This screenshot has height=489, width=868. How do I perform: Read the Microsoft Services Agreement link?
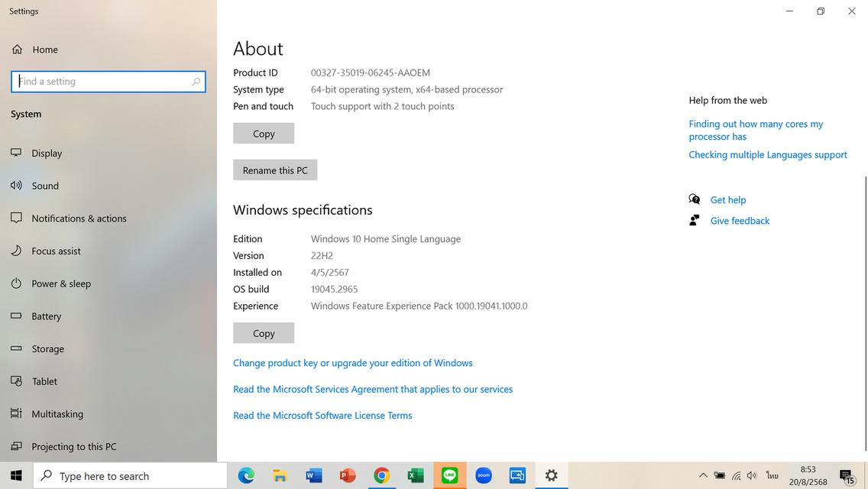point(373,390)
